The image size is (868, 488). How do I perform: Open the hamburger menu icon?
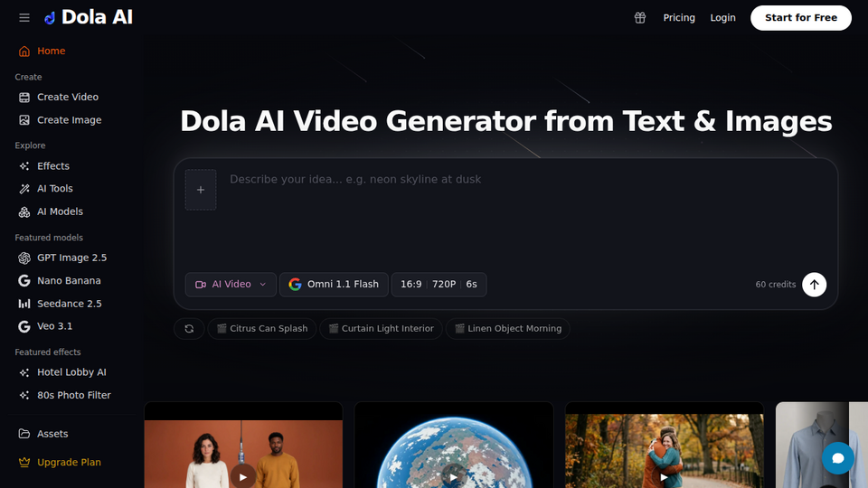pos(24,18)
